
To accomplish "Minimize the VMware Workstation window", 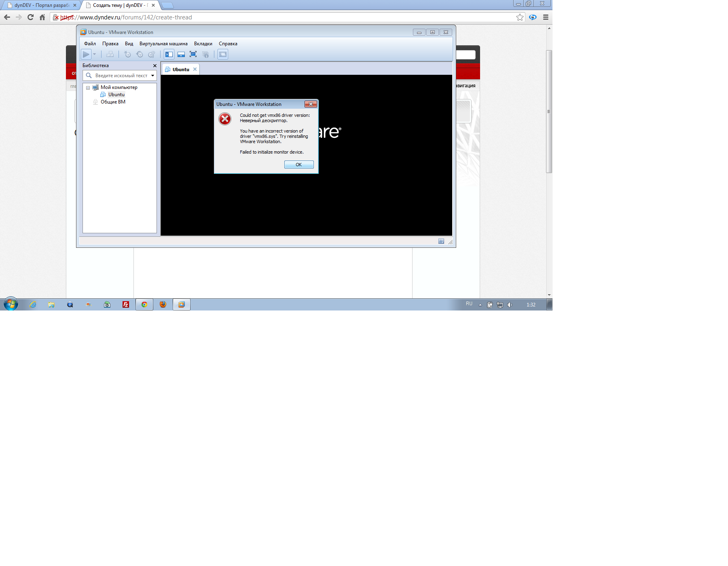I will [x=419, y=32].
